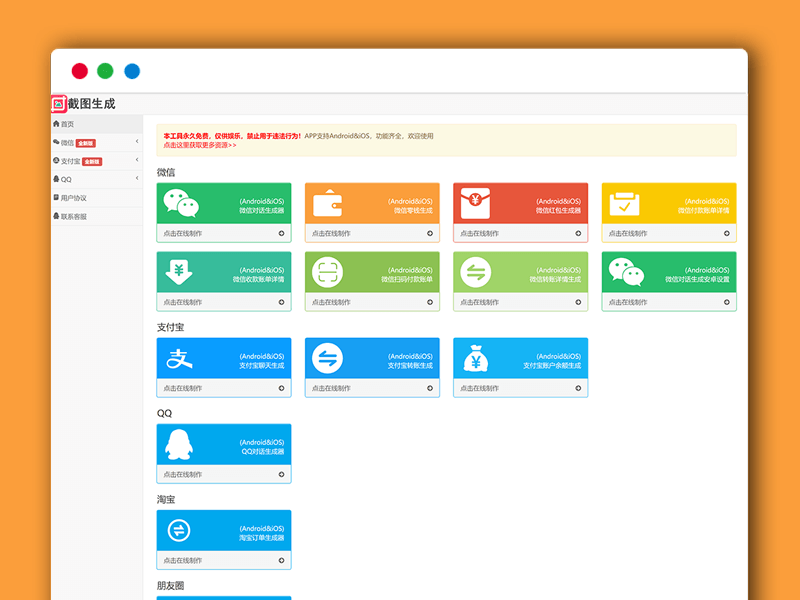Expand the QQ sidebar submenu chevron
The height and width of the screenshot is (600, 800).
pos(137,178)
